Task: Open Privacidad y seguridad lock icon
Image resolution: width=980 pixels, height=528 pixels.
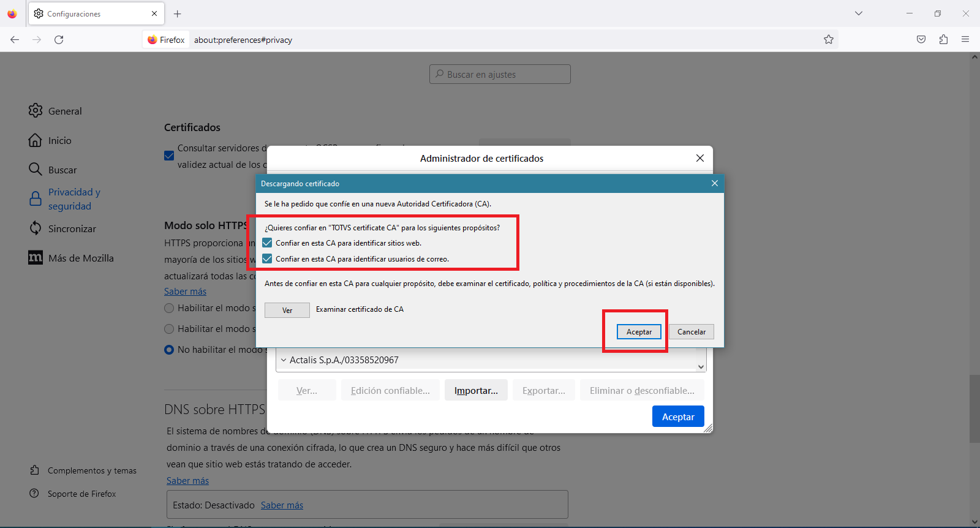Action: 36,199
